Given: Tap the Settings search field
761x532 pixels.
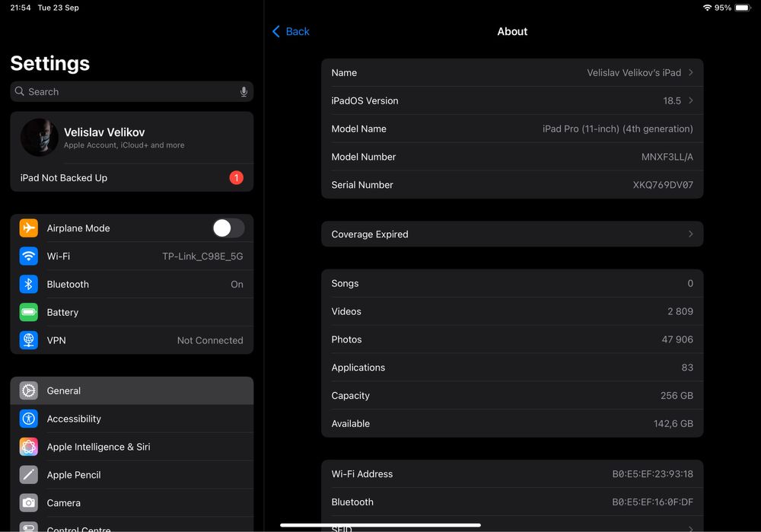Looking at the screenshot, I should tap(132, 92).
